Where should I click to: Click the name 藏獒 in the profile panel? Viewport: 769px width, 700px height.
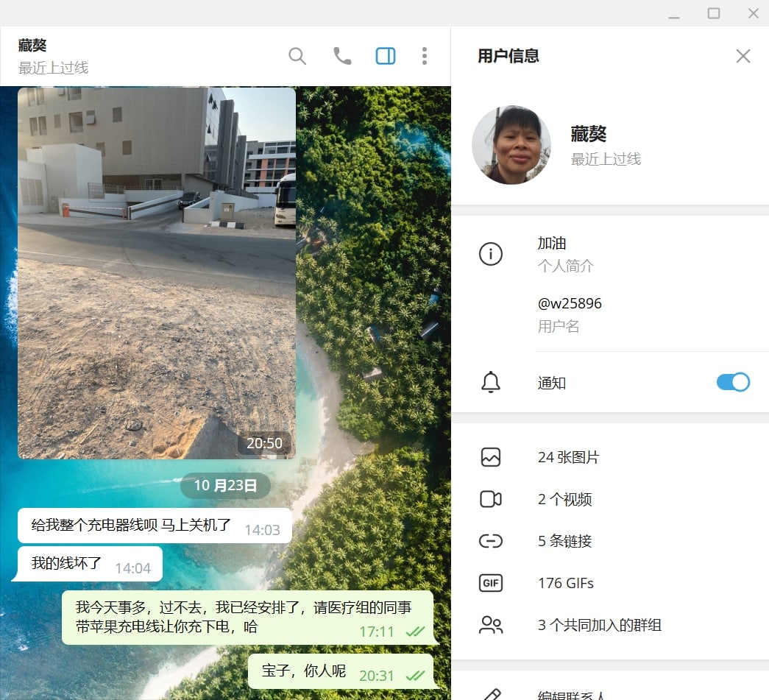(x=589, y=134)
